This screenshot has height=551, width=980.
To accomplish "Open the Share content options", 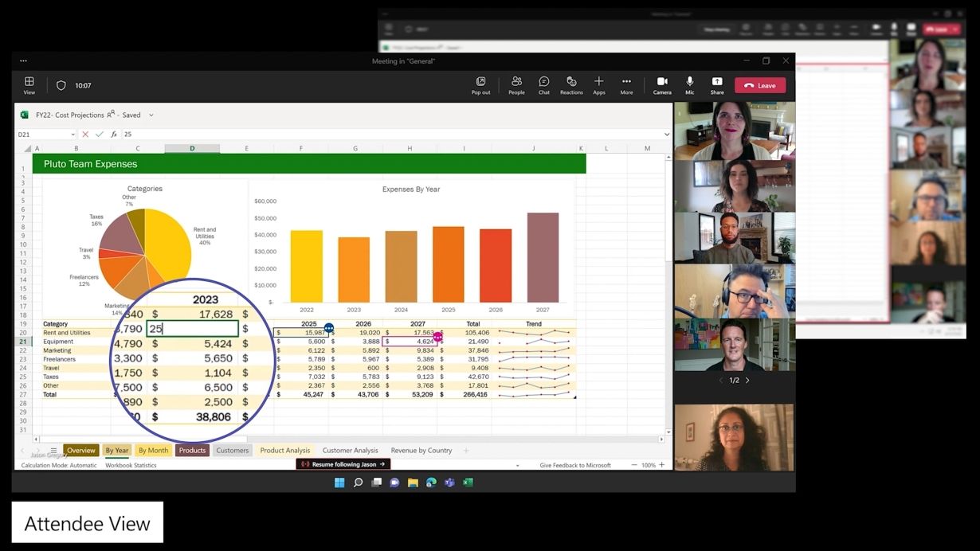I will click(716, 84).
